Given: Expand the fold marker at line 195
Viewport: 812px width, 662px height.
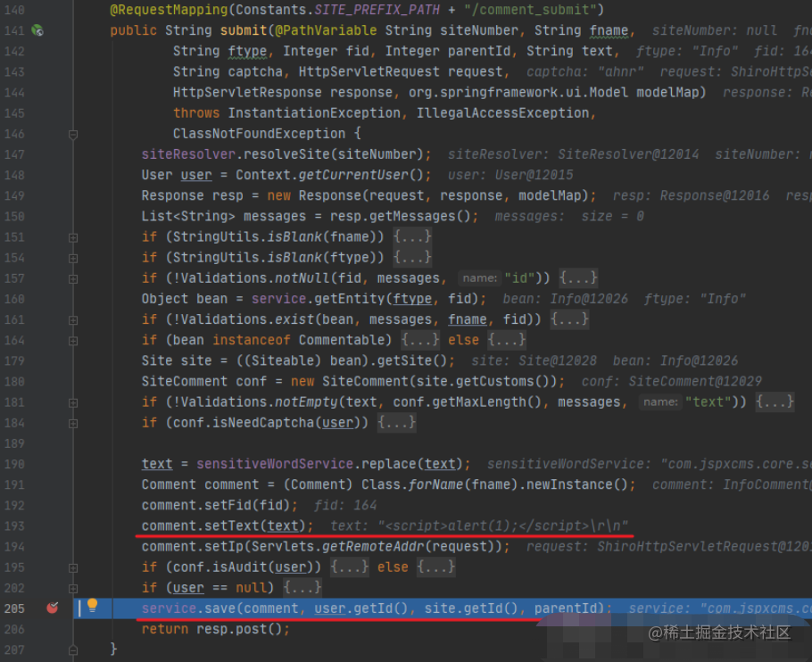Looking at the screenshot, I should [x=73, y=567].
